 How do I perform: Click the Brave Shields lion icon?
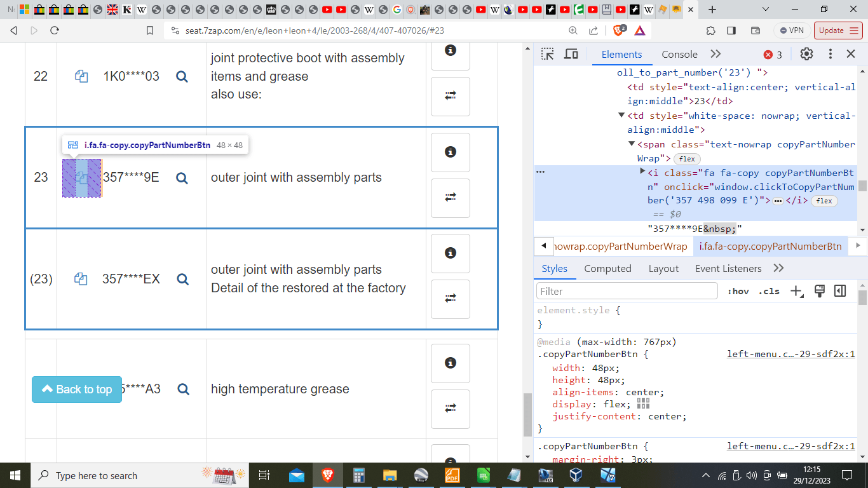(x=618, y=30)
